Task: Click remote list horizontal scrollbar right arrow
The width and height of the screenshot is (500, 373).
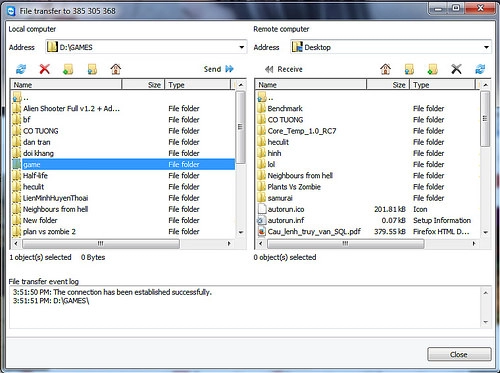Action: 474,244
